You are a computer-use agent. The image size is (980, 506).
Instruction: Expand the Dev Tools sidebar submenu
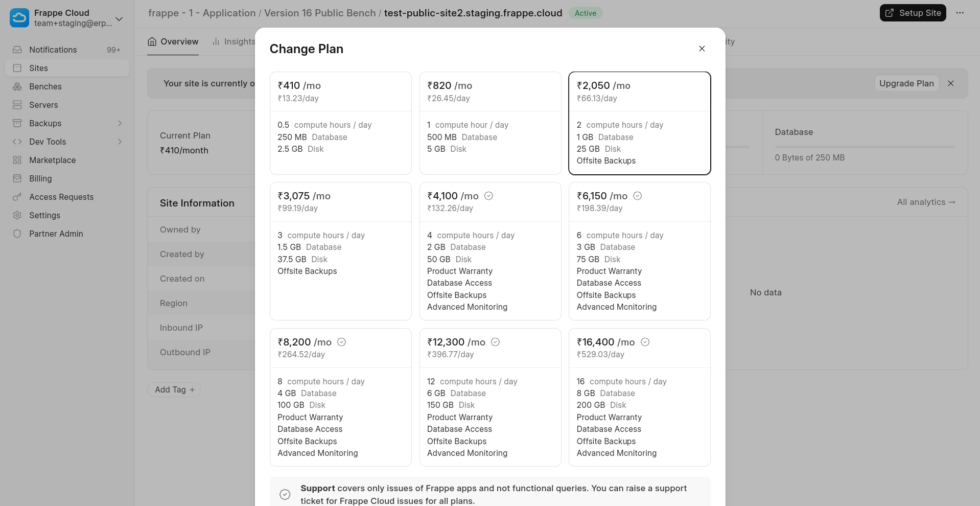tap(120, 142)
